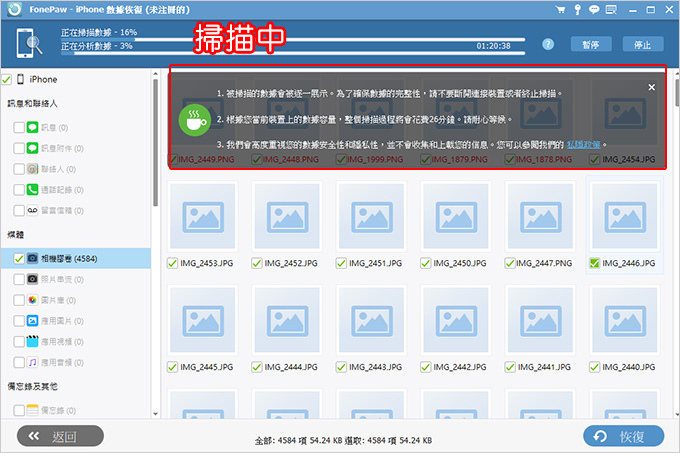
Task: Uncheck the IMG_2440.JPG checkbox
Action: tap(594, 367)
